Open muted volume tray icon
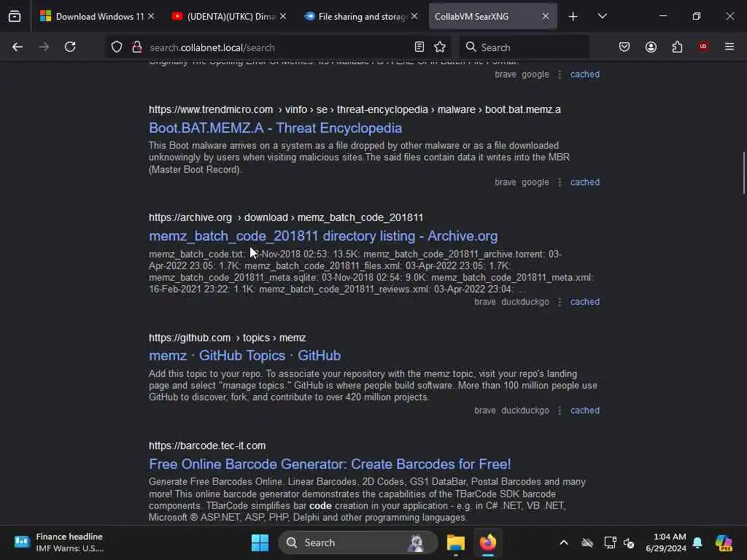The image size is (747, 560). pyautogui.click(x=629, y=542)
